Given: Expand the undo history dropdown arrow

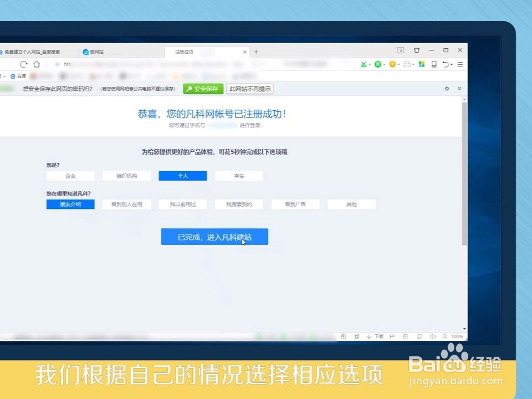Looking at the screenshot, I should (x=452, y=64).
